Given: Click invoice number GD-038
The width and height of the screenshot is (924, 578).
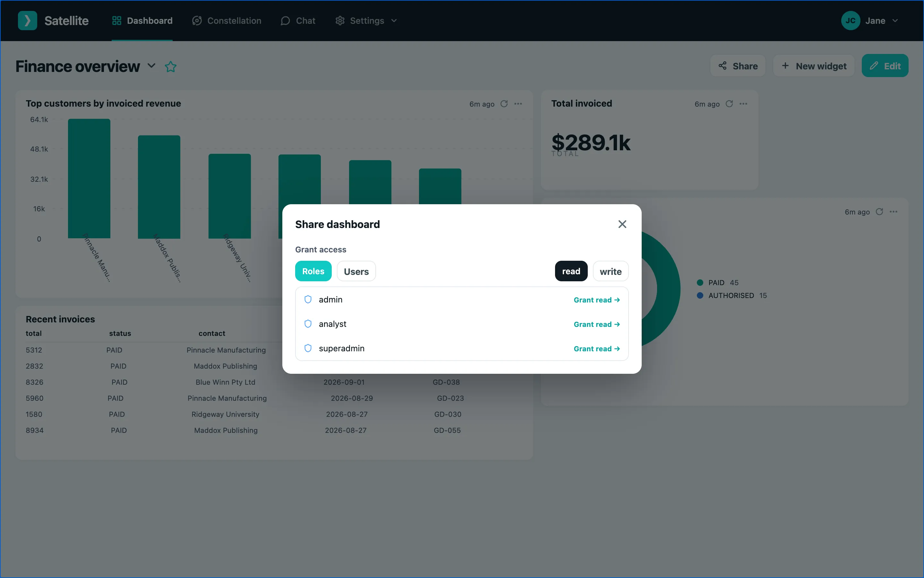Looking at the screenshot, I should point(446,382).
